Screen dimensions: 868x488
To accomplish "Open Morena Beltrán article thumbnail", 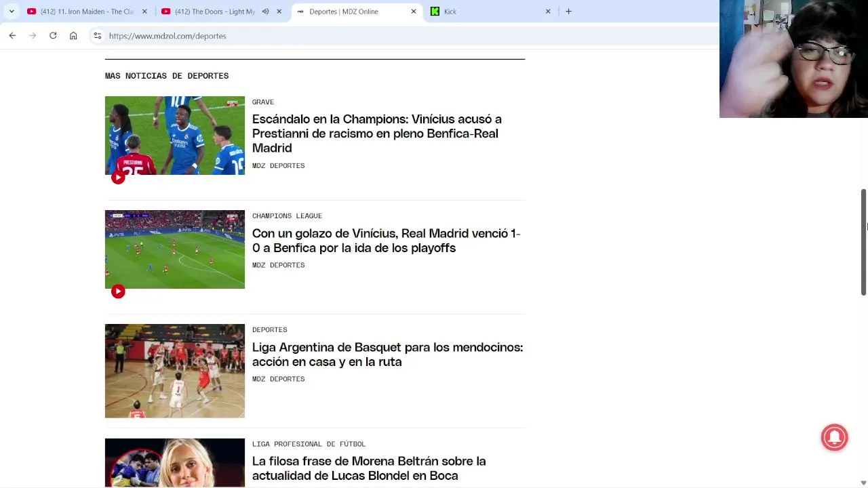I will tap(175, 463).
